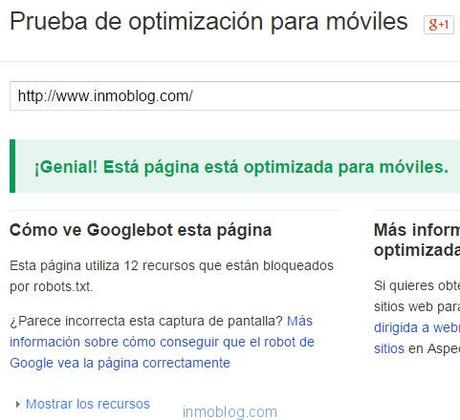This screenshot has height=420, width=460.
Task: Select the 'Si quieres obte' paragraph text
Action: click(x=417, y=286)
